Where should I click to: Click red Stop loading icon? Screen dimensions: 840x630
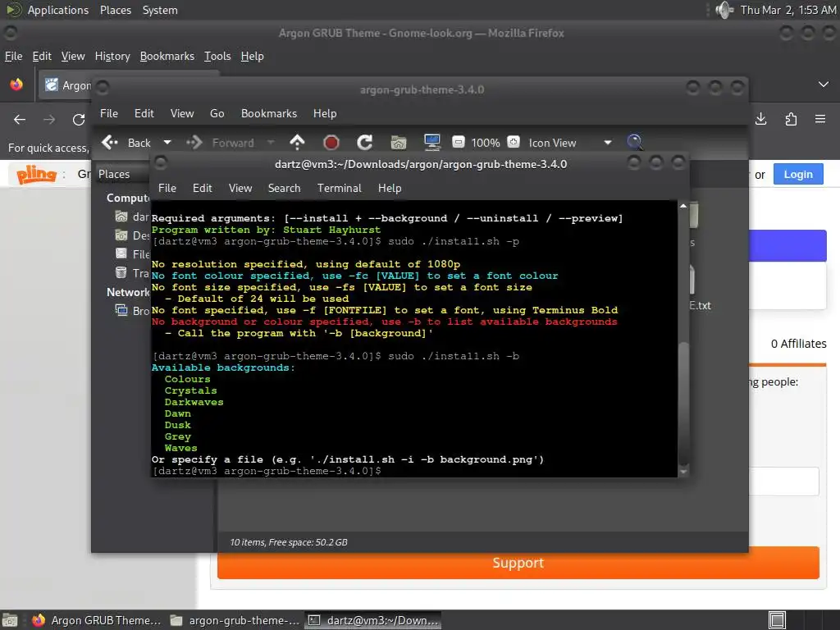click(331, 143)
